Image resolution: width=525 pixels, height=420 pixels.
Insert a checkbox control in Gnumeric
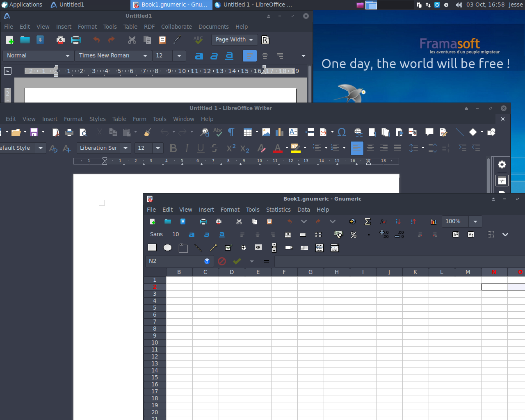click(x=228, y=248)
